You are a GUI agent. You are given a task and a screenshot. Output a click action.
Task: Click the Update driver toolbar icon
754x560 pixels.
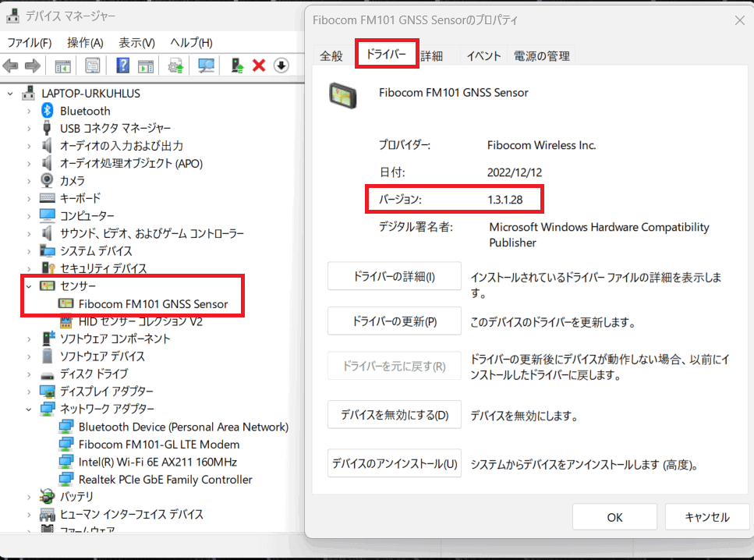175,66
